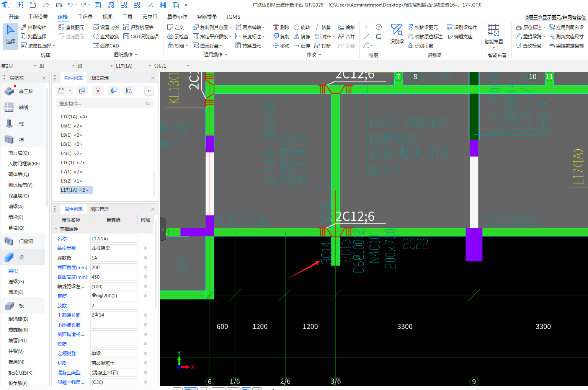This screenshot has height=390, width=588.
Task: Open the 视图 ribbon tab
Action: [107, 17]
